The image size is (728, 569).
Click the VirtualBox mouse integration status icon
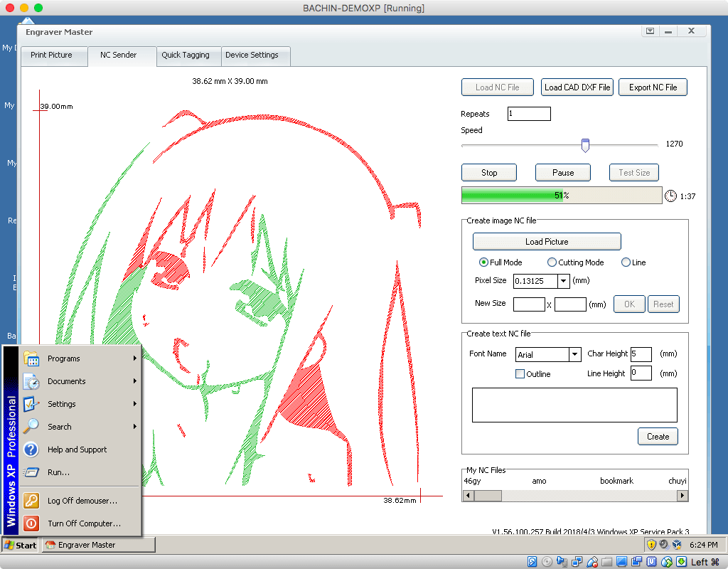[x=667, y=562]
